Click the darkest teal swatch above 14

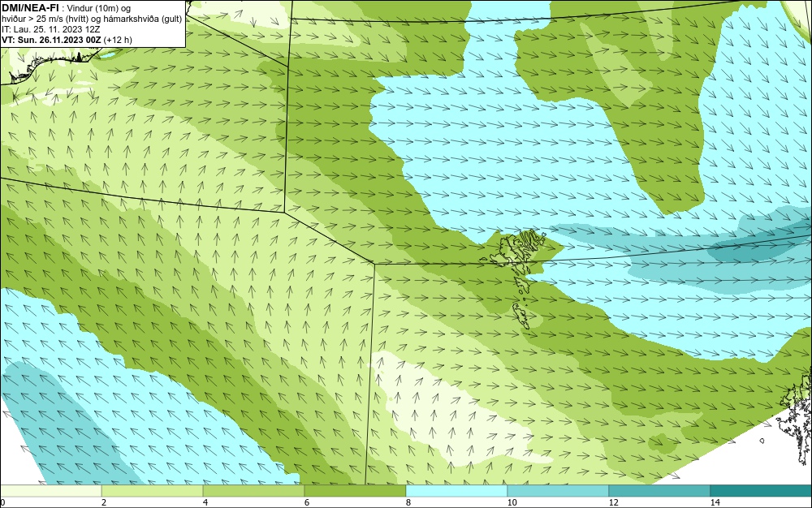[762, 491]
